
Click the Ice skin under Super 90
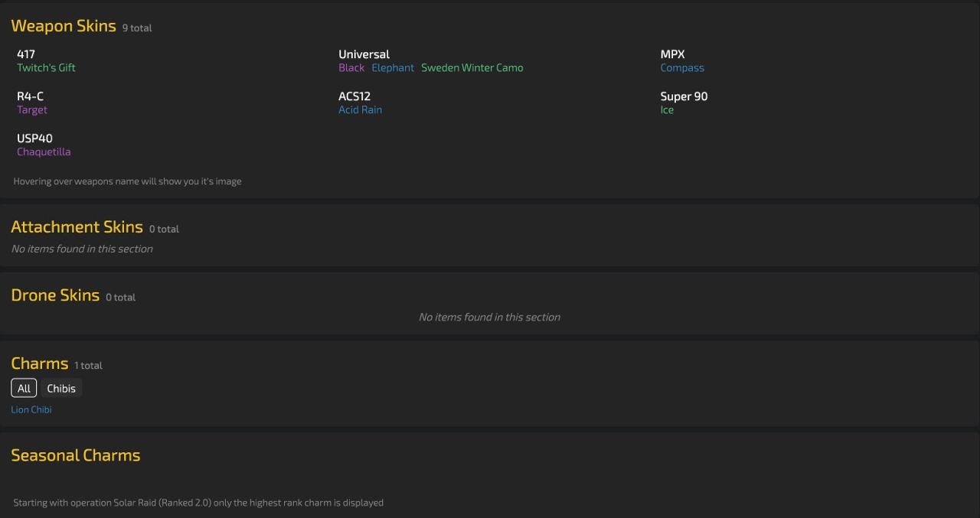(x=667, y=110)
